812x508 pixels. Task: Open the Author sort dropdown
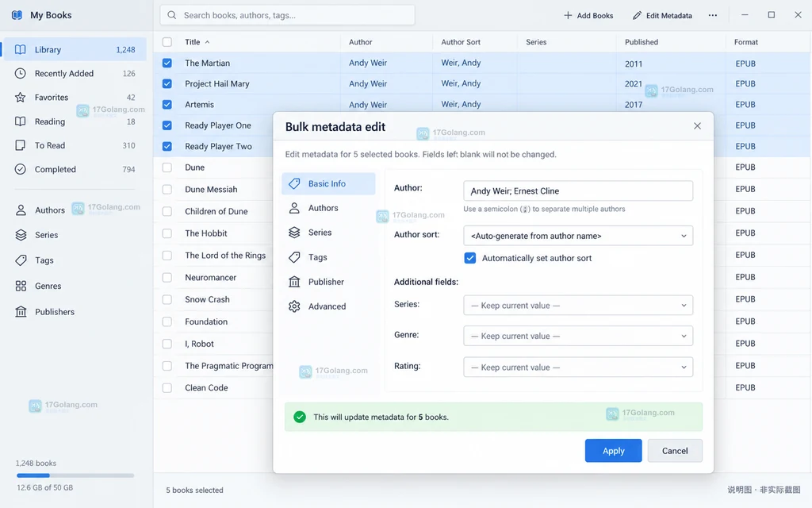click(578, 236)
